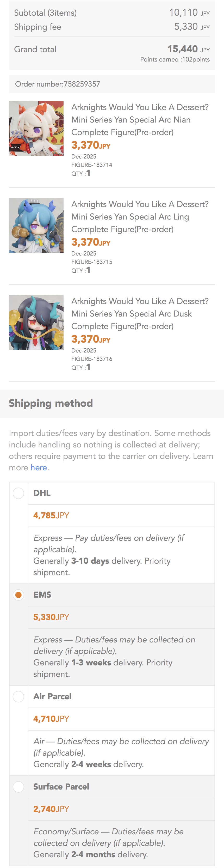
Task: Open the Ling figure thumbnail image
Action: [36, 226]
